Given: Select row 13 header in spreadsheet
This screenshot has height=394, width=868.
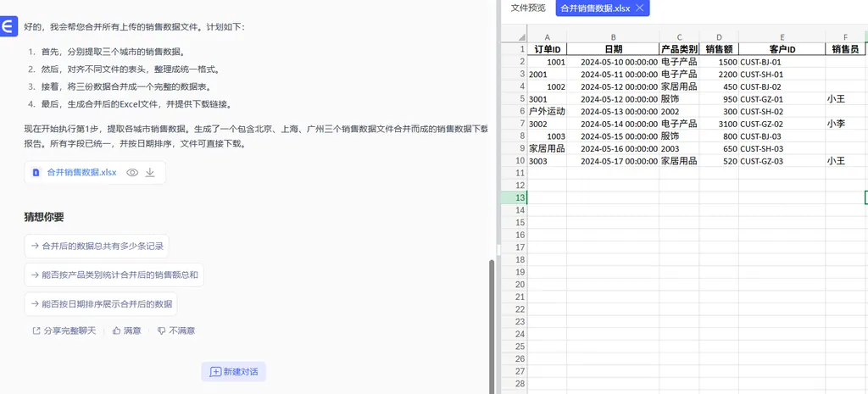Looking at the screenshot, I should [514, 197].
